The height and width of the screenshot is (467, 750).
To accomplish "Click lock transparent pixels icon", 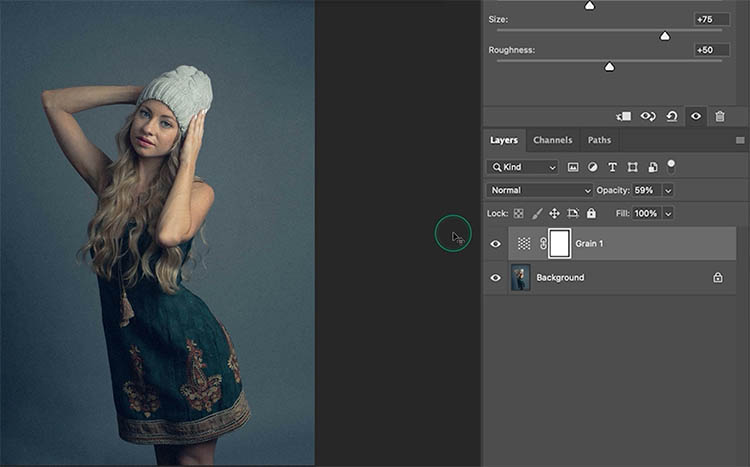I will tap(519, 213).
